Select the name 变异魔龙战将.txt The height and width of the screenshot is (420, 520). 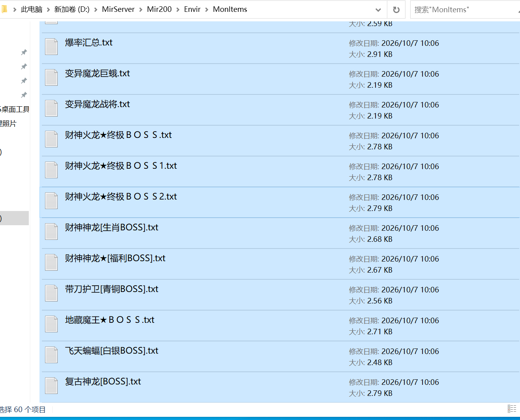pyautogui.click(x=98, y=104)
